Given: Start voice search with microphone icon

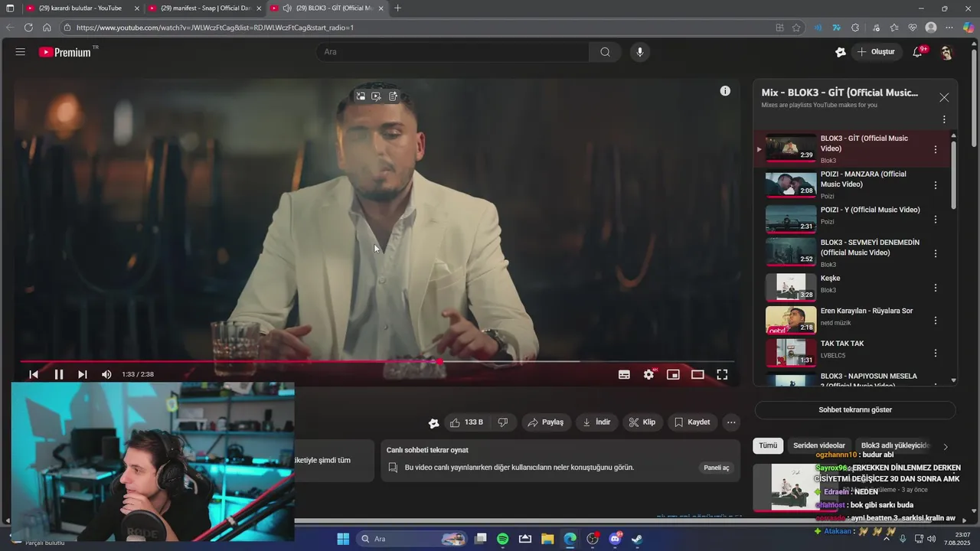Looking at the screenshot, I should coord(640,52).
